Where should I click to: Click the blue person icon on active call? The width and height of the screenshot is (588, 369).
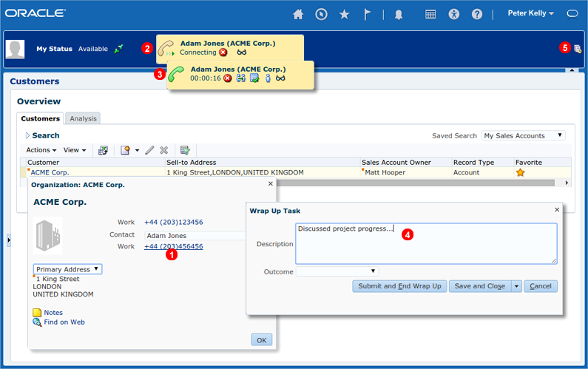[268, 78]
